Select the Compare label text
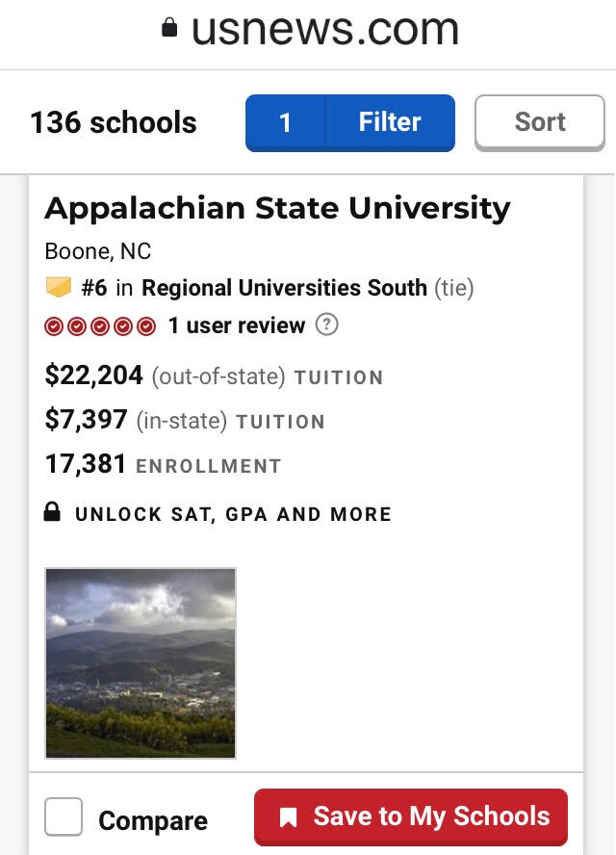The width and height of the screenshot is (616, 855). click(153, 820)
